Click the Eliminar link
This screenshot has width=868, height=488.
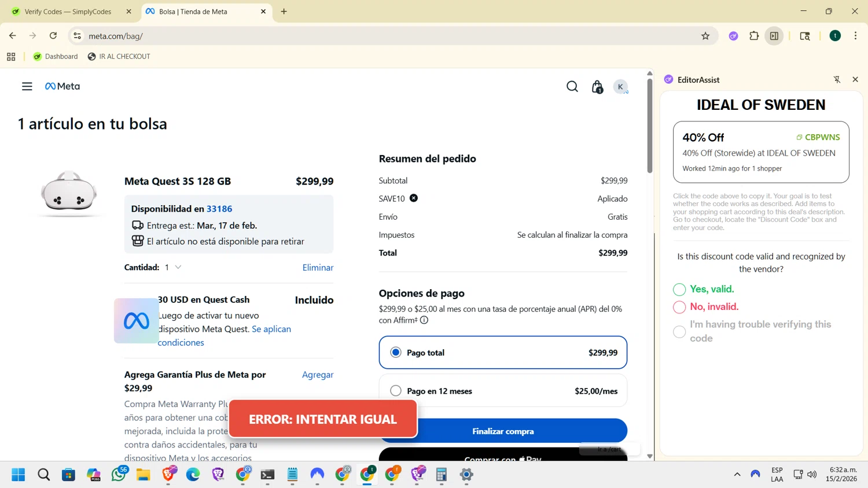(x=318, y=268)
